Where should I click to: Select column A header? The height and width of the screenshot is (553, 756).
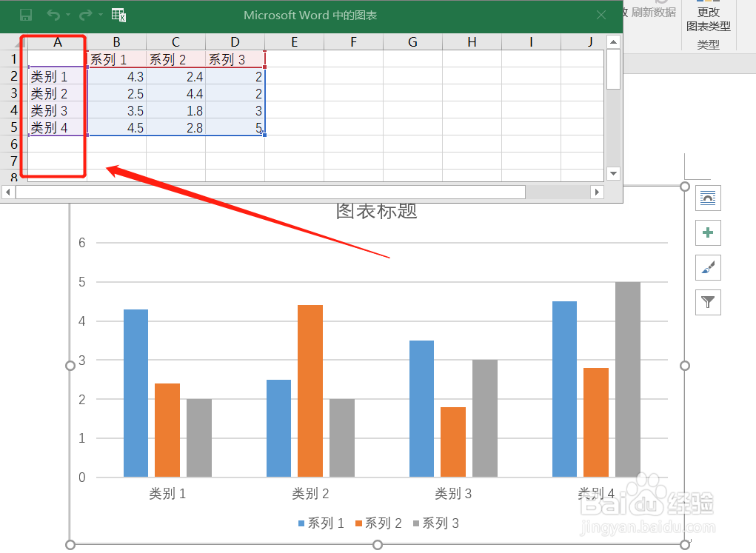pos(57,42)
